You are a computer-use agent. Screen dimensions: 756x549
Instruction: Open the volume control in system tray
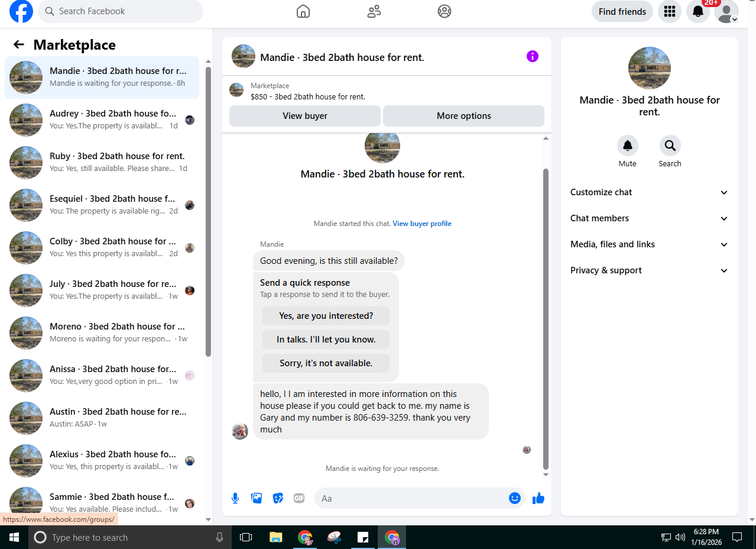click(680, 537)
